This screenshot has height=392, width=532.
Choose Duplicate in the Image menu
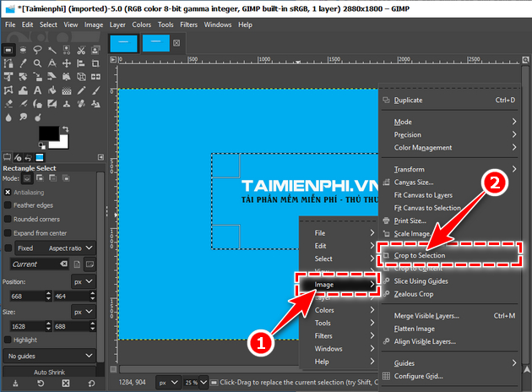click(449, 101)
